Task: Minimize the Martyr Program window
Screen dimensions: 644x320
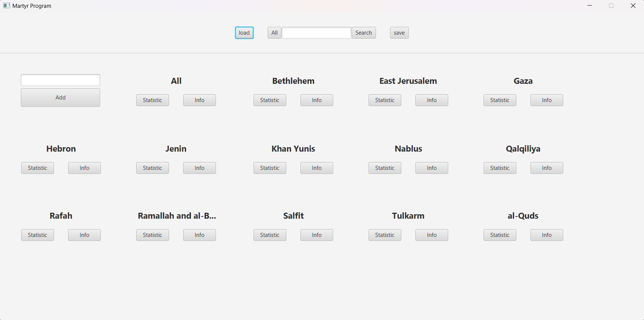Action: pyautogui.click(x=590, y=6)
